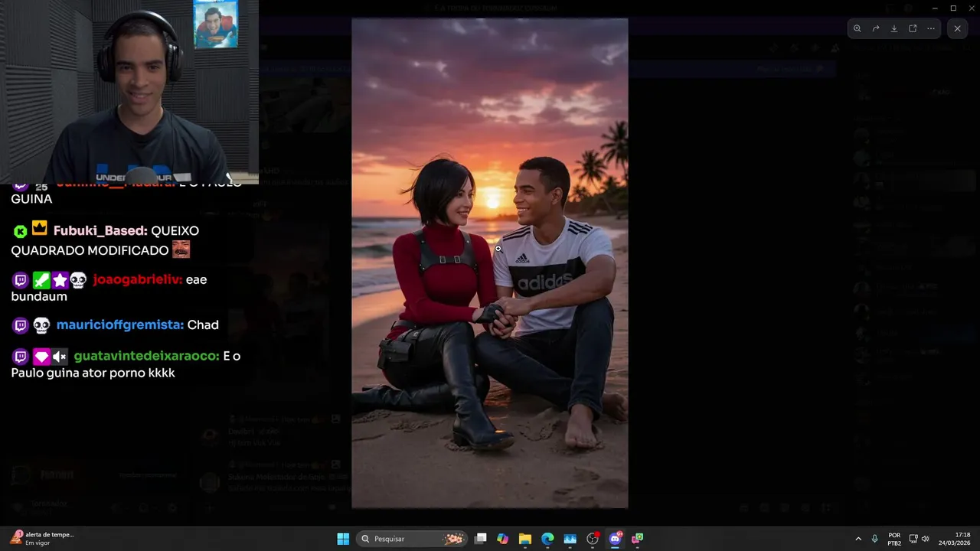Open Task View from the taskbar

[481, 539]
